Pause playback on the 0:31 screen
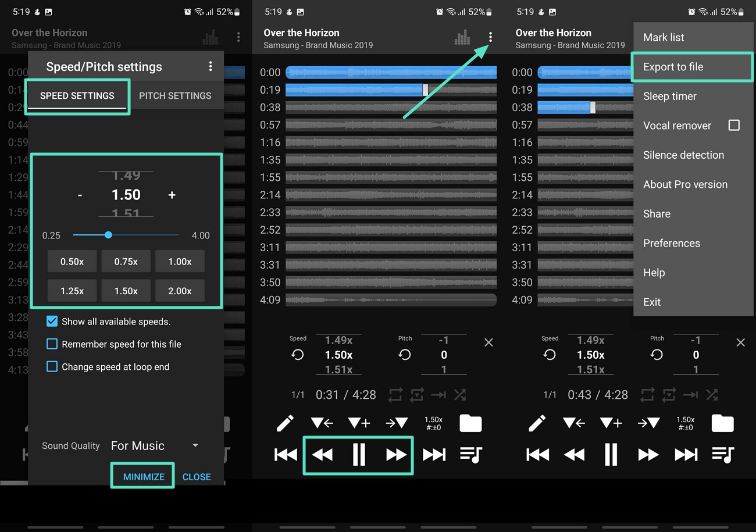 (x=359, y=455)
